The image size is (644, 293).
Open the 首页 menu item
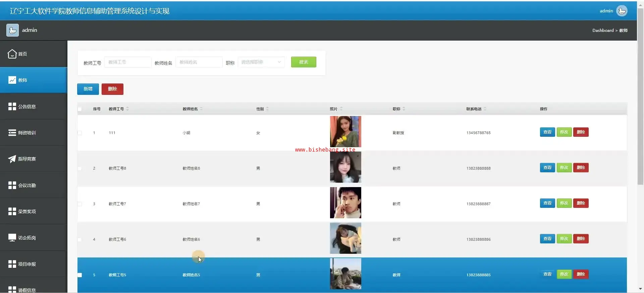(34, 54)
